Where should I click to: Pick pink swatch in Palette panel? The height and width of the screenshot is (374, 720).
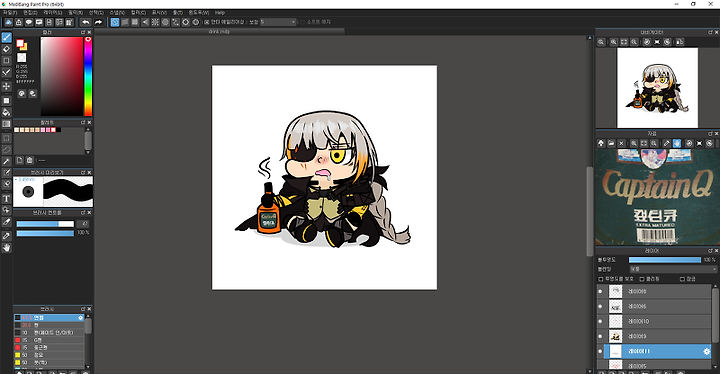pyautogui.click(x=48, y=130)
